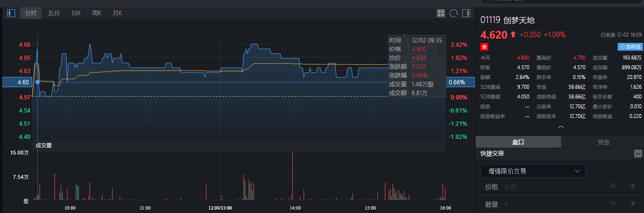Open the multi-chart grid layout
Image resolution: width=644 pixels, height=213 pixels.
coord(441,13)
